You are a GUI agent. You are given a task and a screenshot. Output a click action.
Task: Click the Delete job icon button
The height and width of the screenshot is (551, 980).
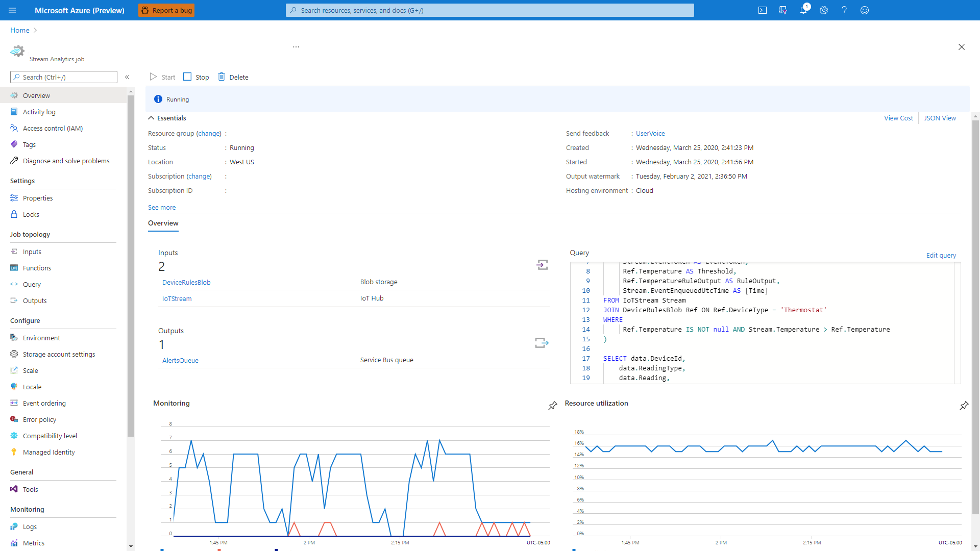222,77
